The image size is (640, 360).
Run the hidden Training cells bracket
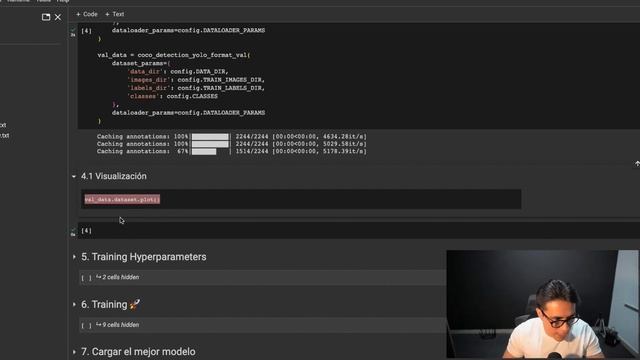click(86, 325)
